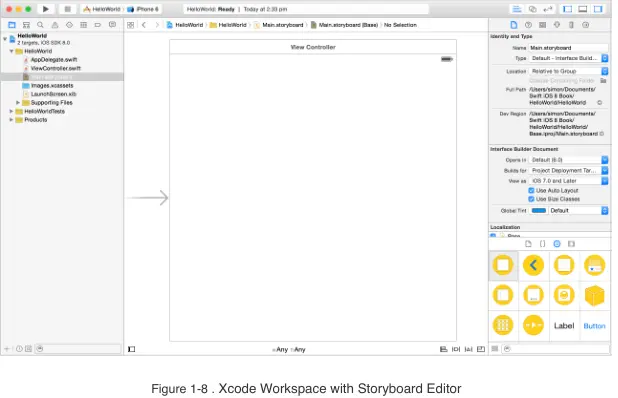Open the Object library tab
Screen dimensions: 618x398
tap(557, 244)
